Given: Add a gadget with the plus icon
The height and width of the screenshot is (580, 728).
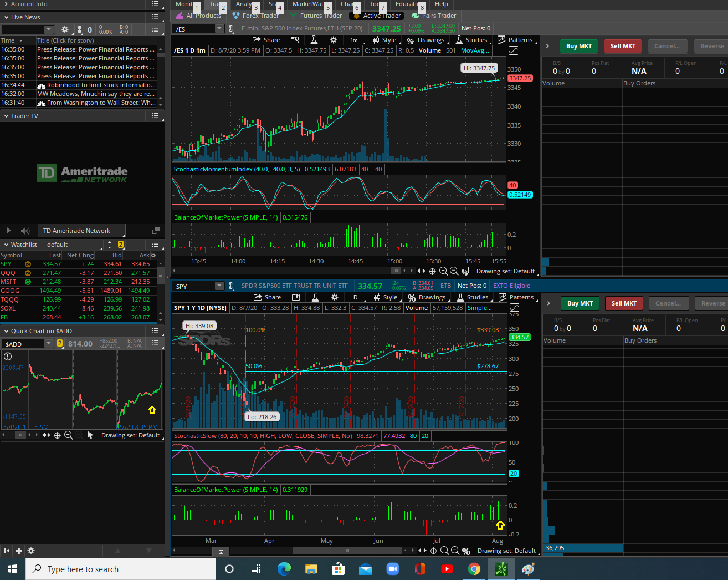Looking at the screenshot, I should [x=19, y=551].
